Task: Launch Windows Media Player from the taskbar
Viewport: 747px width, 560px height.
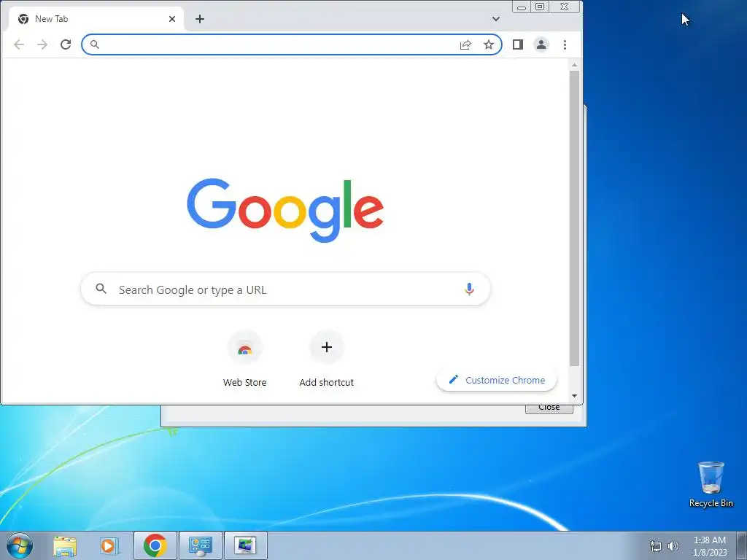Action: 109,545
